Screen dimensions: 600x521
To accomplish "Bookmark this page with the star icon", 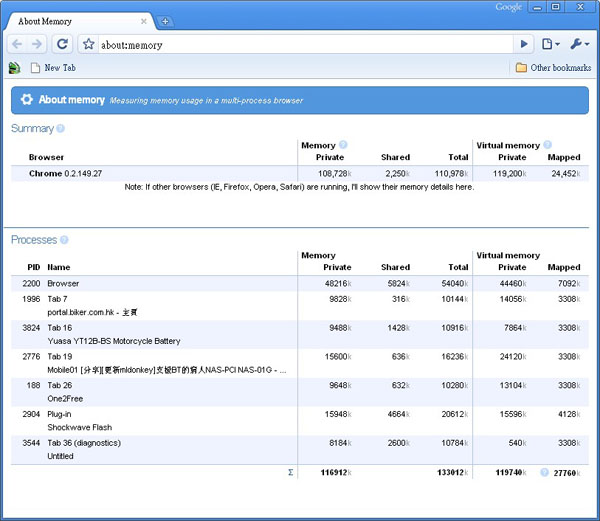I will coord(88,44).
